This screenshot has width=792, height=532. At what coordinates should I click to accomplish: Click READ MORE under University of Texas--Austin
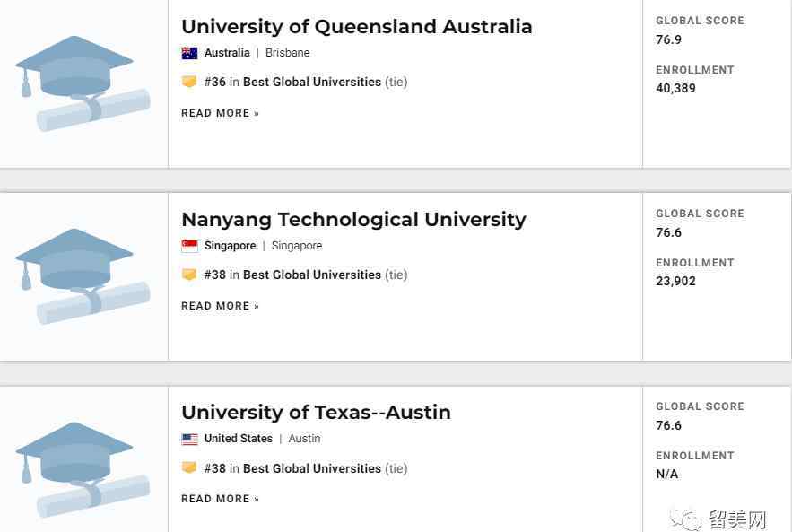click(x=221, y=499)
